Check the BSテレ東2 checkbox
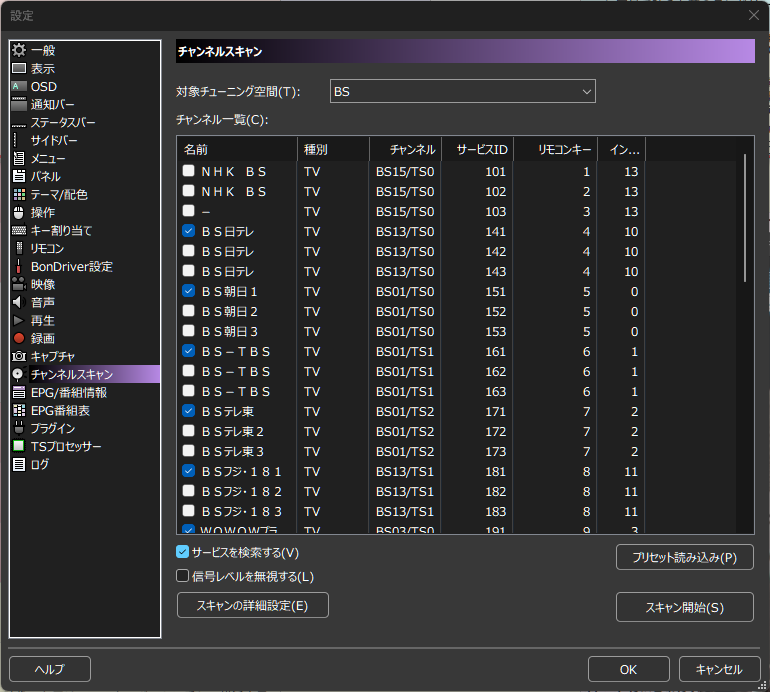Image resolution: width=770 pixels, height=692 pixels. pos(189,431)
